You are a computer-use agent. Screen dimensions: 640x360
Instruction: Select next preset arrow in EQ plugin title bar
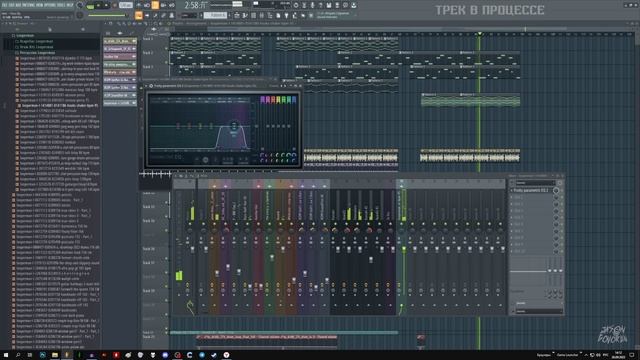pyautogui.click(x=285, y=86)
